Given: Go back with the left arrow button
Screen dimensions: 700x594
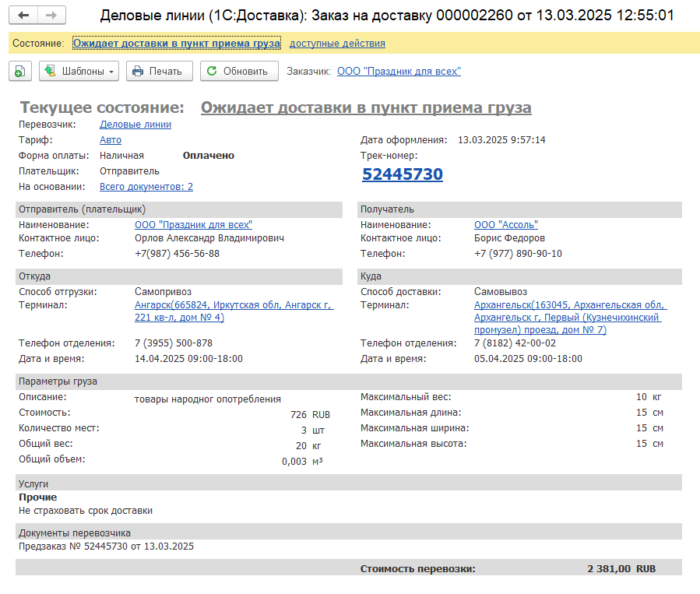Looking at the screenshot, I should tap(23, 15).
